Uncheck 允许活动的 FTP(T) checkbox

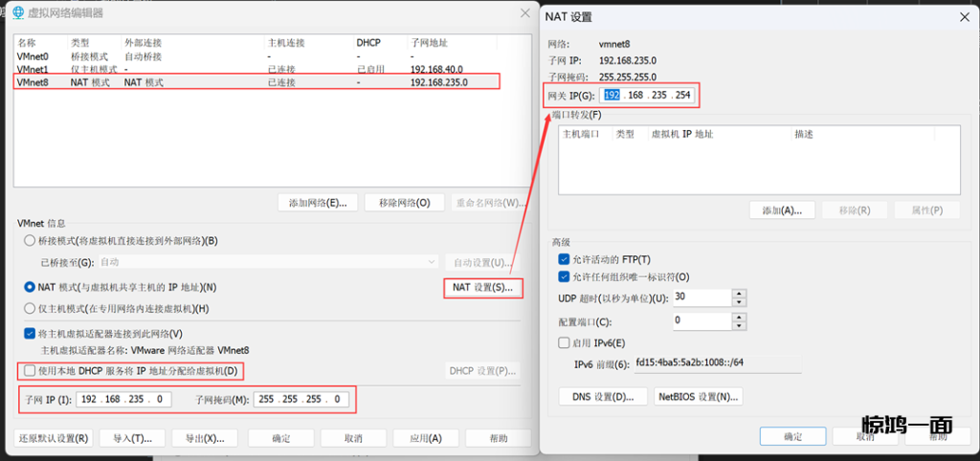564,259
